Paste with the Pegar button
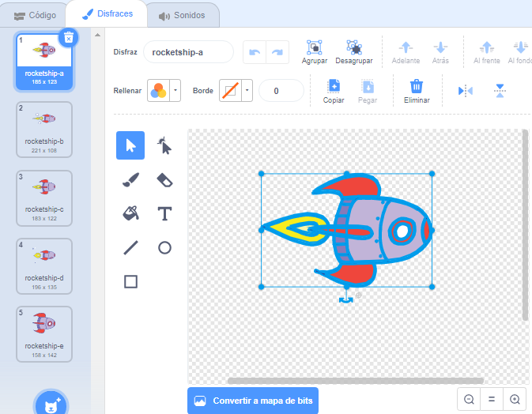Viewport: 532px width, 414px height. (x=368, y=91)
